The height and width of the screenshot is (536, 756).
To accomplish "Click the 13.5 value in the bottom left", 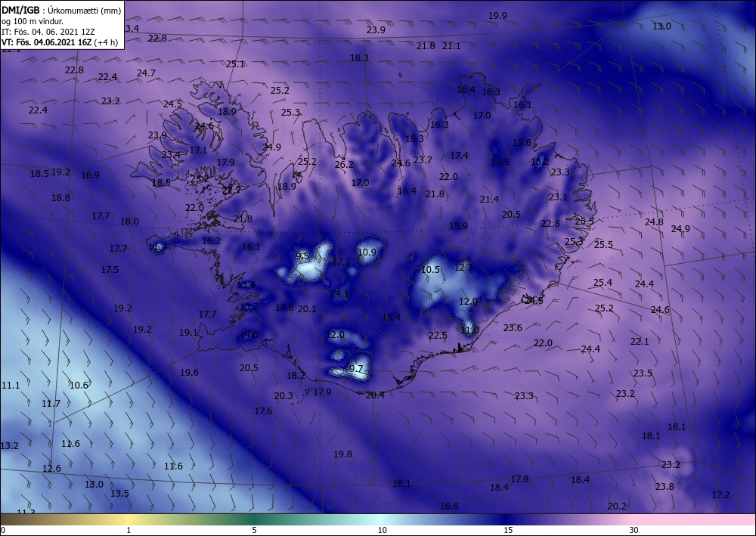I will 119,493.
